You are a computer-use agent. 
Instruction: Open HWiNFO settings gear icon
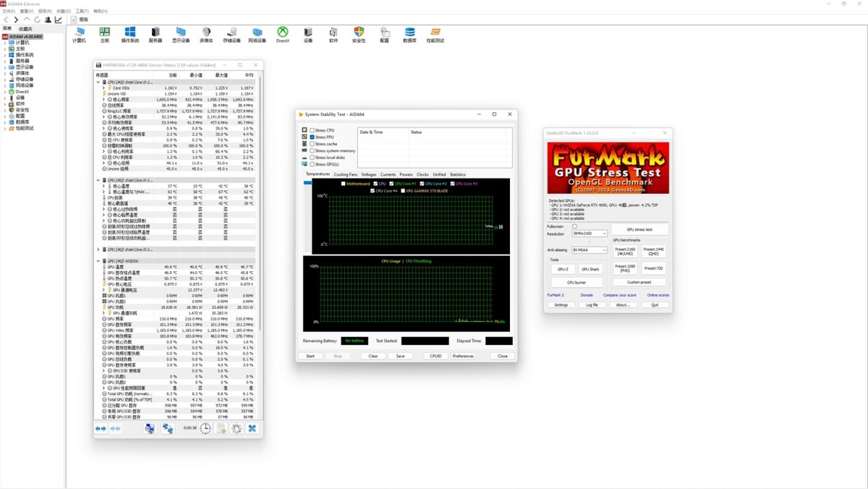coord(237,428)
